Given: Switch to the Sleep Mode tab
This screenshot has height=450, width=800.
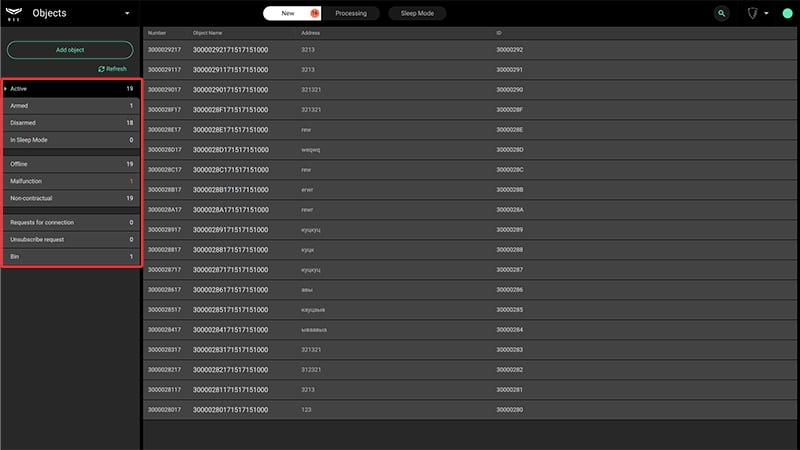Looking at the screenshot, I should (x=417, y=13).
